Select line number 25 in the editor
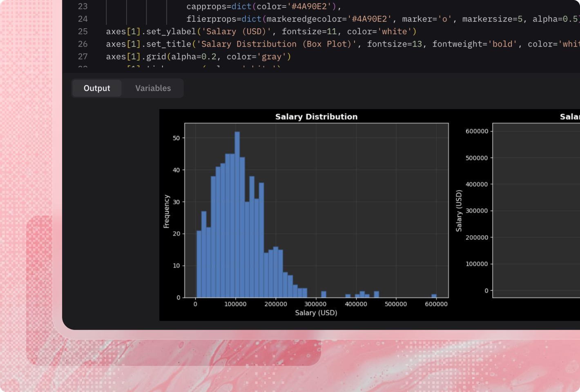The width and height of the screenshot is (580, 392). [x=83, y=31]
